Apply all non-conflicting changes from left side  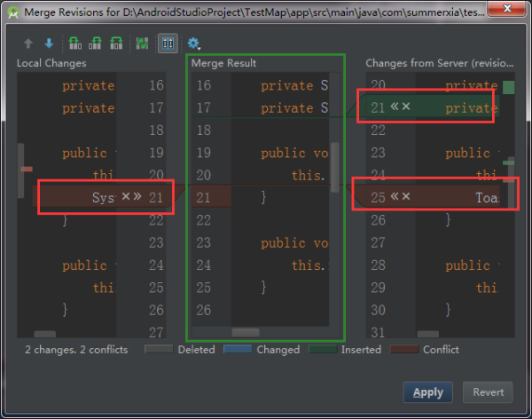tap(75, 43)
